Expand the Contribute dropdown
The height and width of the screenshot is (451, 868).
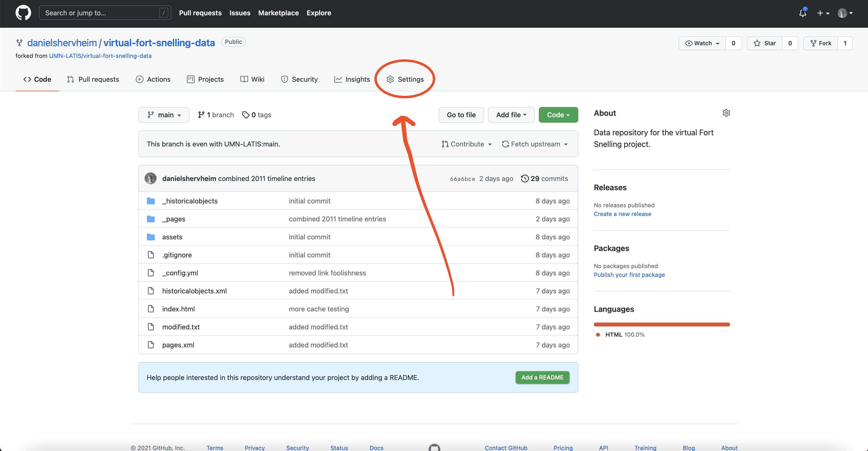tap(467, 144)
